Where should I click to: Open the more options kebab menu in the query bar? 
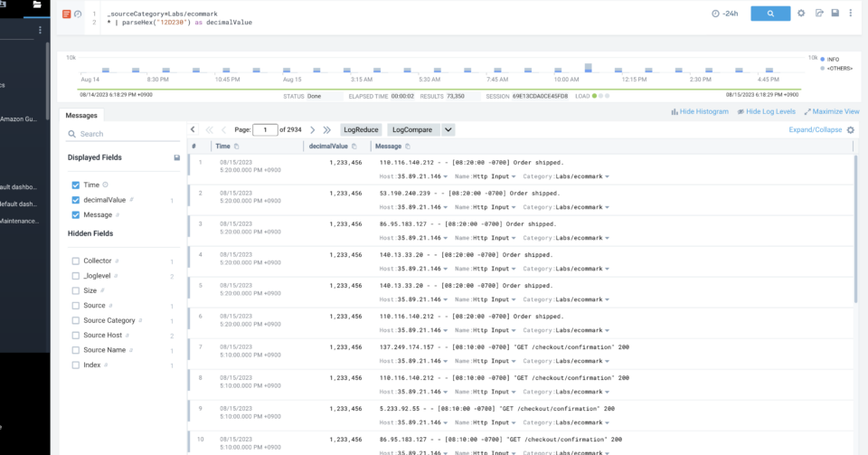[x=851, y=13]
